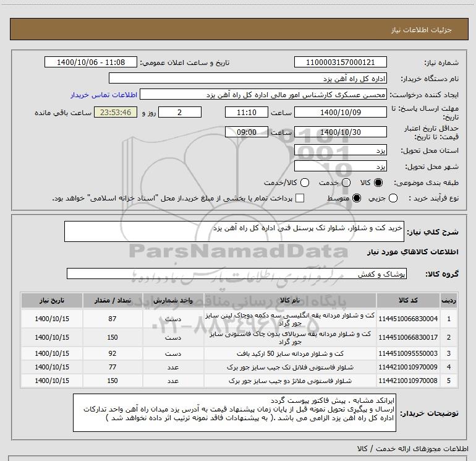Viewport: 476px width, 461px height.
Task: Click quantity 77 in row 4
Action: 113,367
